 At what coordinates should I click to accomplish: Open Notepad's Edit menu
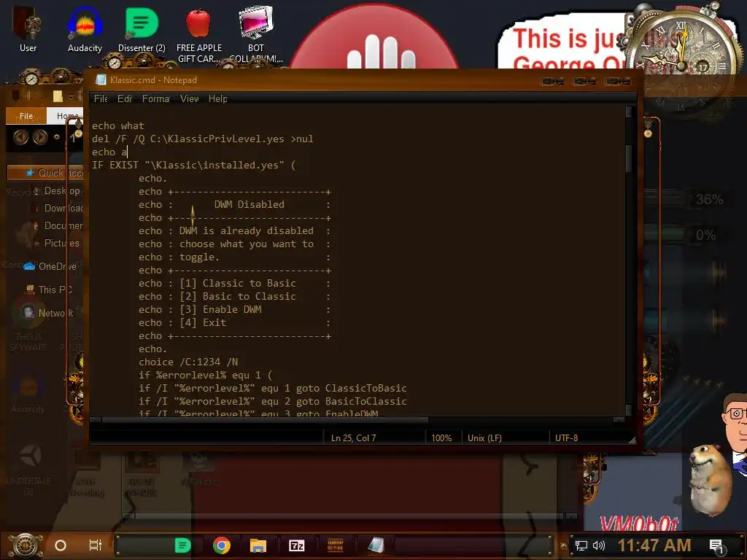tap(124, 98)
